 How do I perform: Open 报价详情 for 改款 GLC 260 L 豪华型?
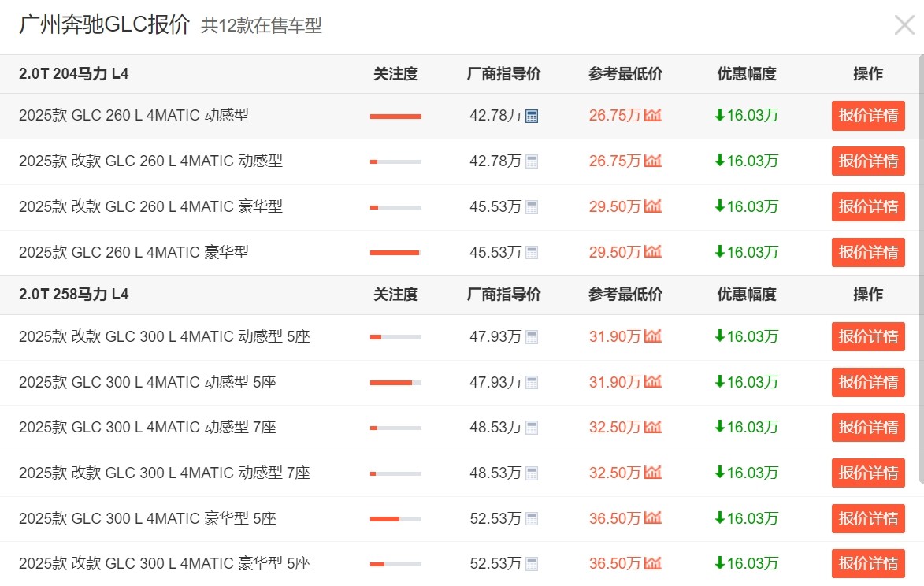click(x=868, y=206)
